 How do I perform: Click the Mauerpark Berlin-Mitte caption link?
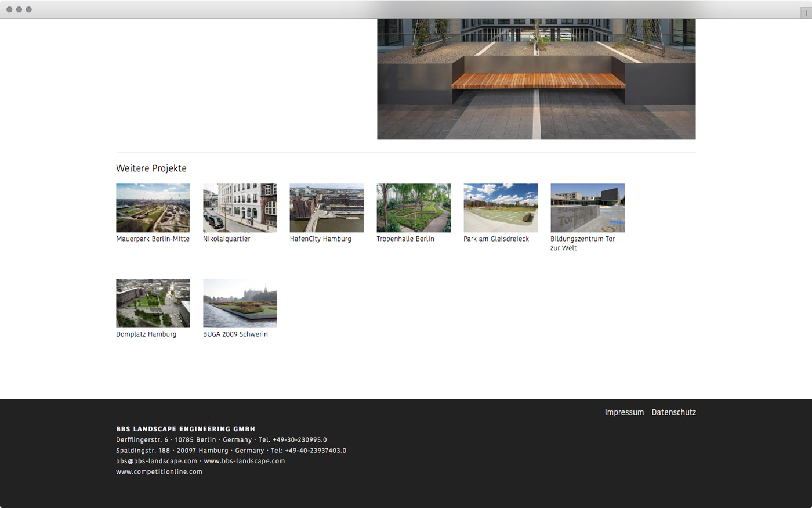(153, 239)
